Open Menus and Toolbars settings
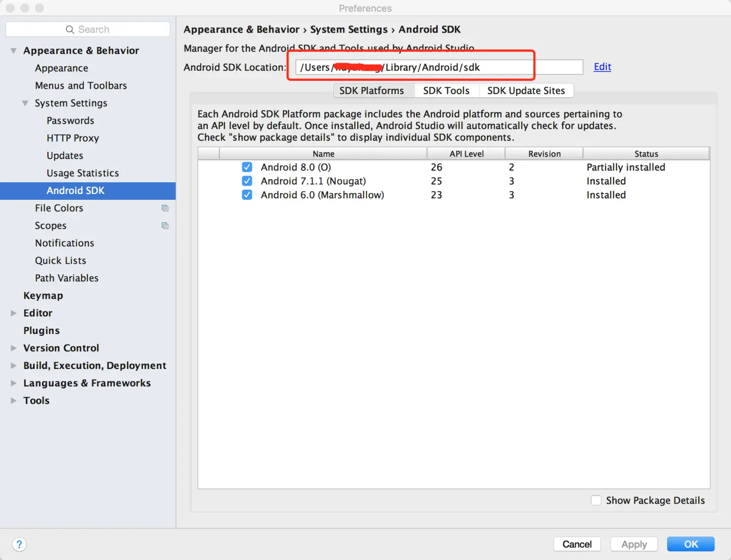This screenshot has width=731, height=560. pos(81,86)
